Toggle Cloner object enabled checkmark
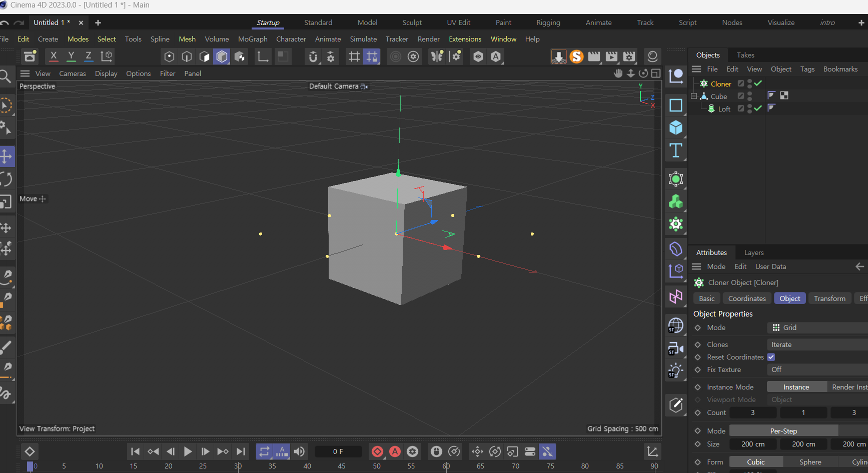The image size is (868, 473). [x=758, y=83]
